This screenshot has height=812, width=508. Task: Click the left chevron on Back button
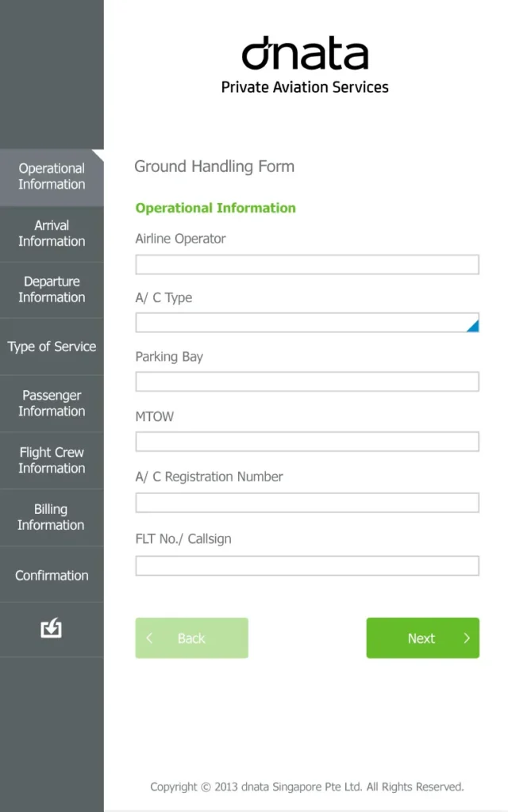pos(149,638)
